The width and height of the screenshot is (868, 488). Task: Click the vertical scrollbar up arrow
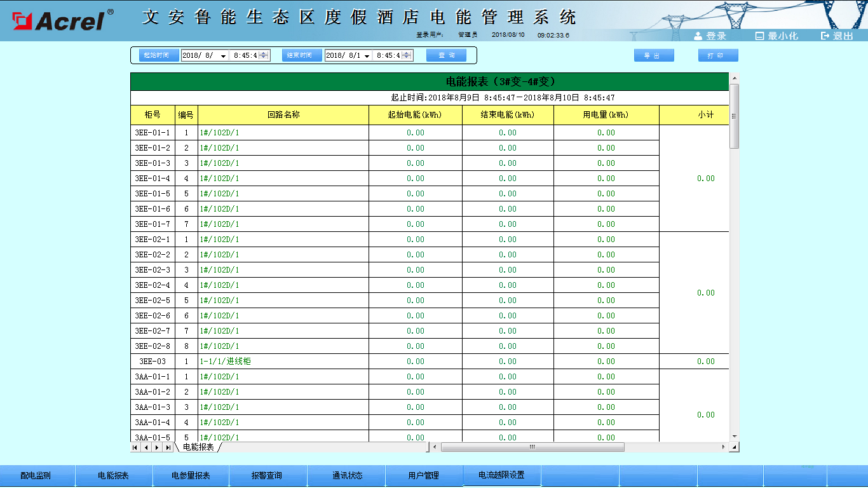735,79
